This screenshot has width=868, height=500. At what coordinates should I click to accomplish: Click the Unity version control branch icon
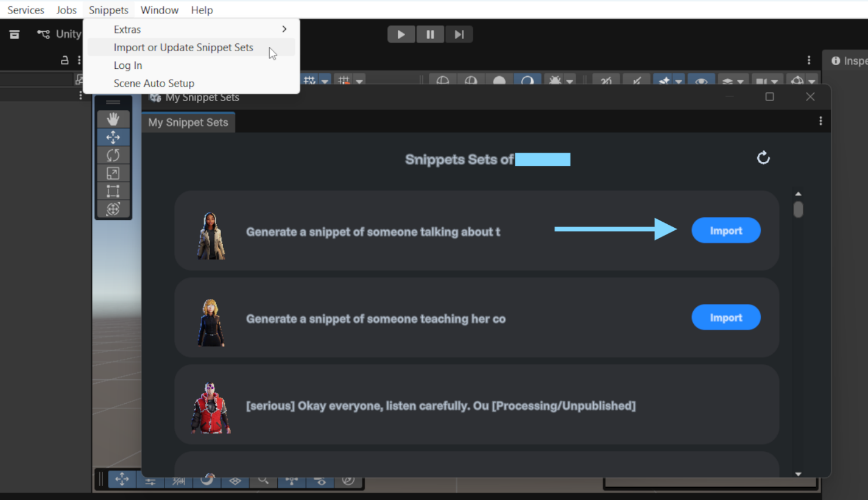pyautogui.click(x=43, y=34)
